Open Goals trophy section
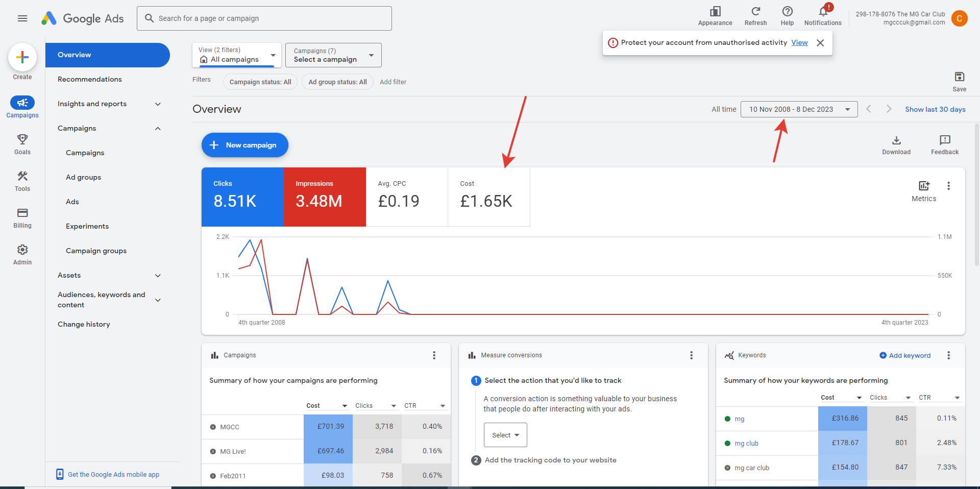The image size is (980, 489). 22,144
